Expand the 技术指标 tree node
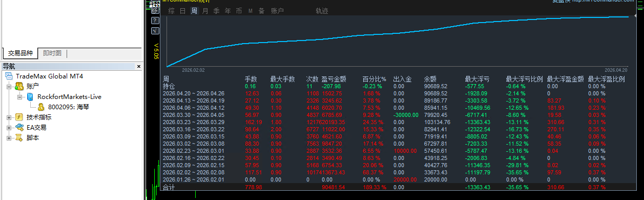 pyautogui.click(x=9, y=117)
